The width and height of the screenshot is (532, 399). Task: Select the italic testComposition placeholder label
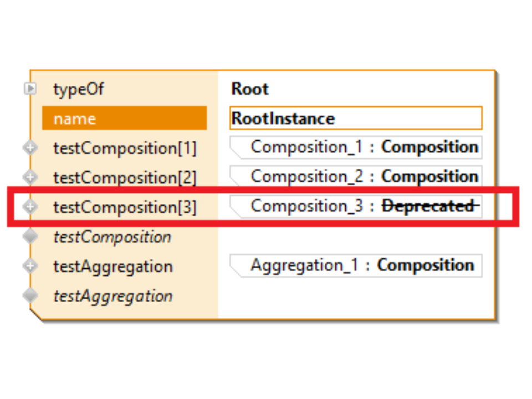pyautogui.click(x=112, y=237)
